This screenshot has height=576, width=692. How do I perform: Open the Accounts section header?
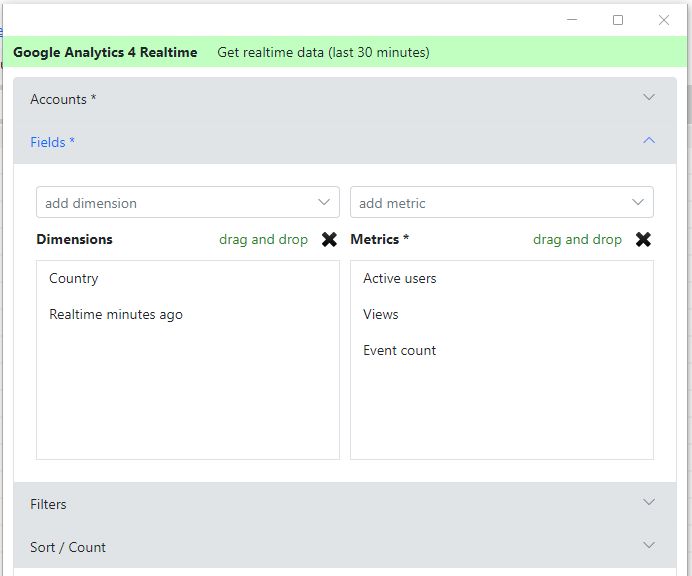tap(345, 99)
